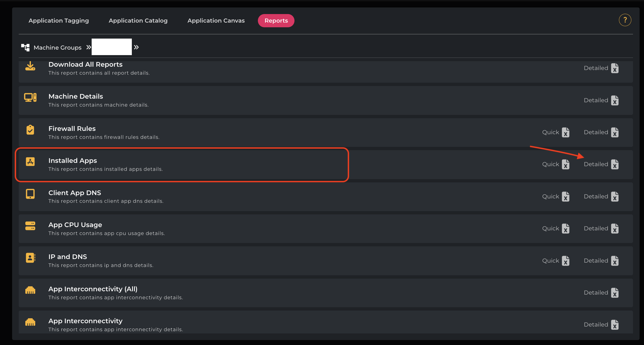Click the help question mark icon
Viewport: 644px width, 345px height.
pos(625,20)
